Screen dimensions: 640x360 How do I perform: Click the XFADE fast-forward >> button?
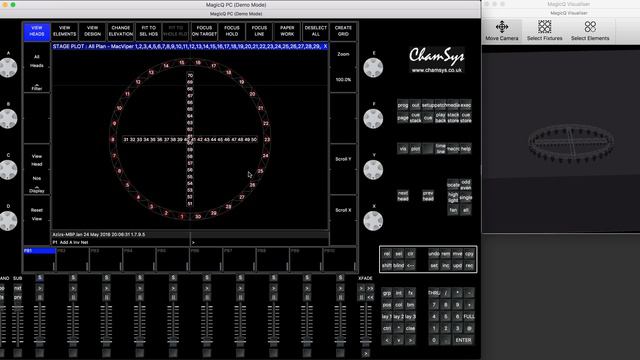pyautogui.click(x=370, y=288)
